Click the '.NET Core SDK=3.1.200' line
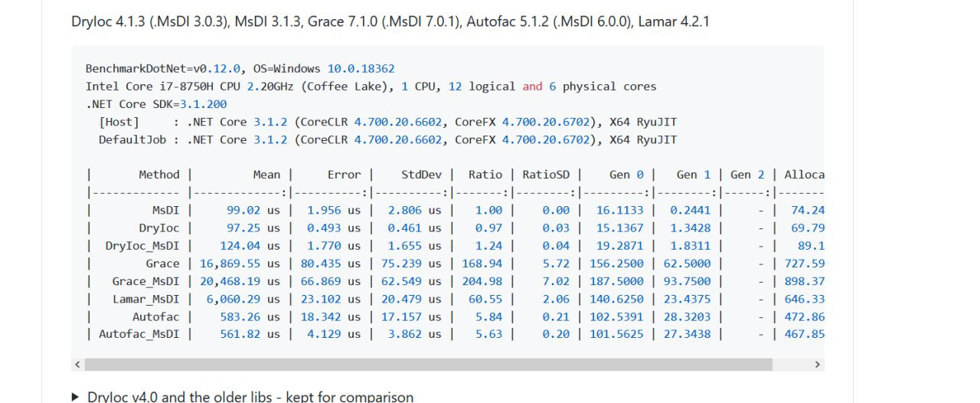980x403 pixels. pyautogui.click(x=156, y=104)
